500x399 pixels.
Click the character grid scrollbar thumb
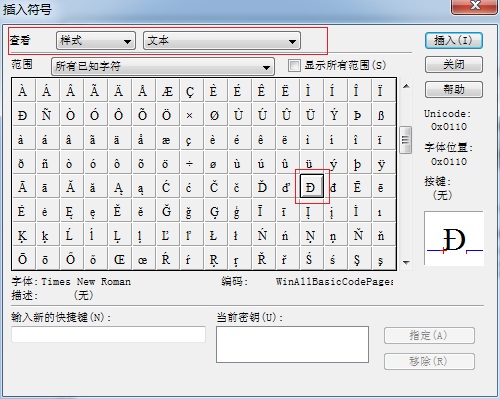[406, 140]
